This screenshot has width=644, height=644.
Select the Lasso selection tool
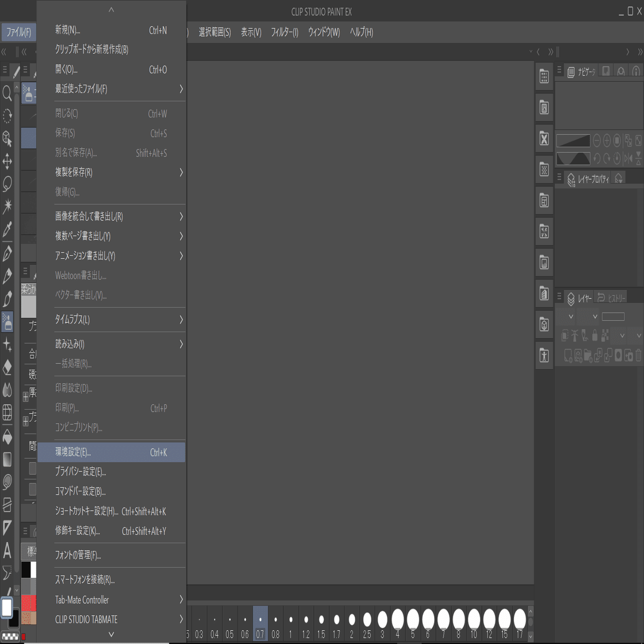click(x=7, y=184)
